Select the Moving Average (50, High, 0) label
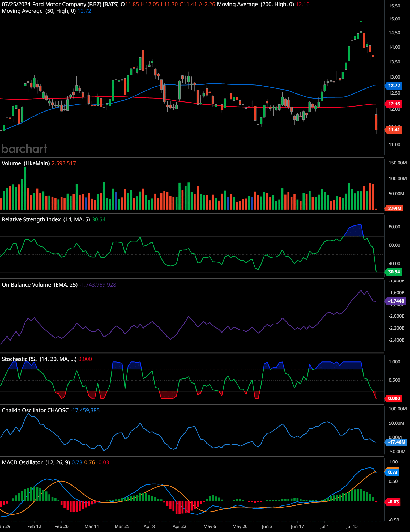The image size is (410, 532). [39, 11]
